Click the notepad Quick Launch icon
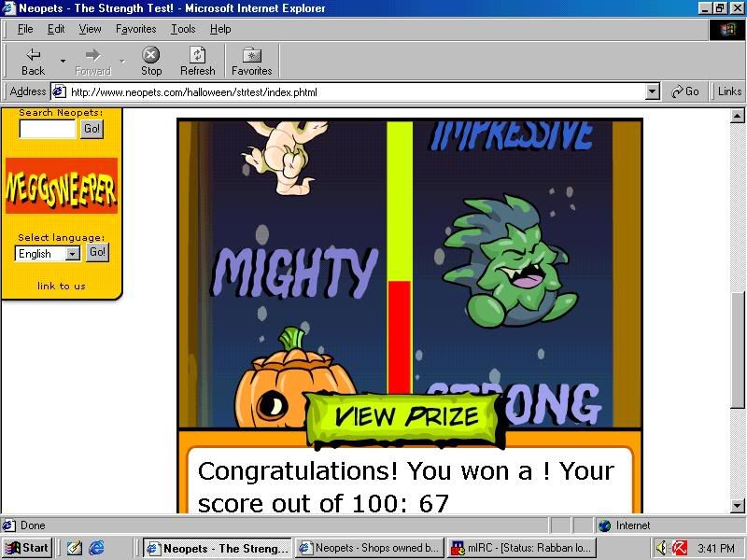Image resolution: width=747 pixels, height=560 pixels. [x=75, y=548]
